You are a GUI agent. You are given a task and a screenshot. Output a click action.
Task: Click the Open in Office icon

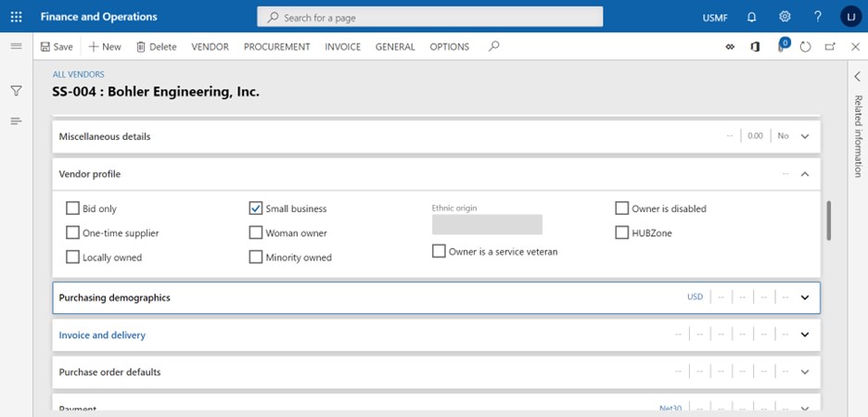coord(756,46)
